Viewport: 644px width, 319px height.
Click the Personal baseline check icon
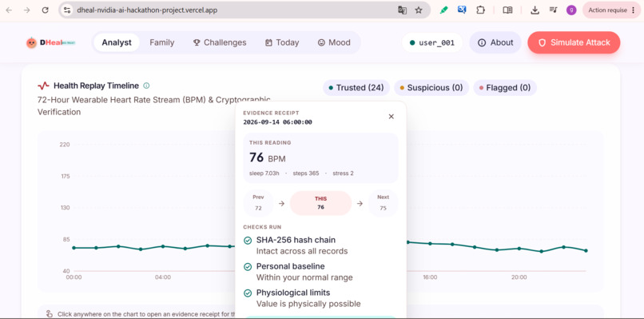(248, 267)
